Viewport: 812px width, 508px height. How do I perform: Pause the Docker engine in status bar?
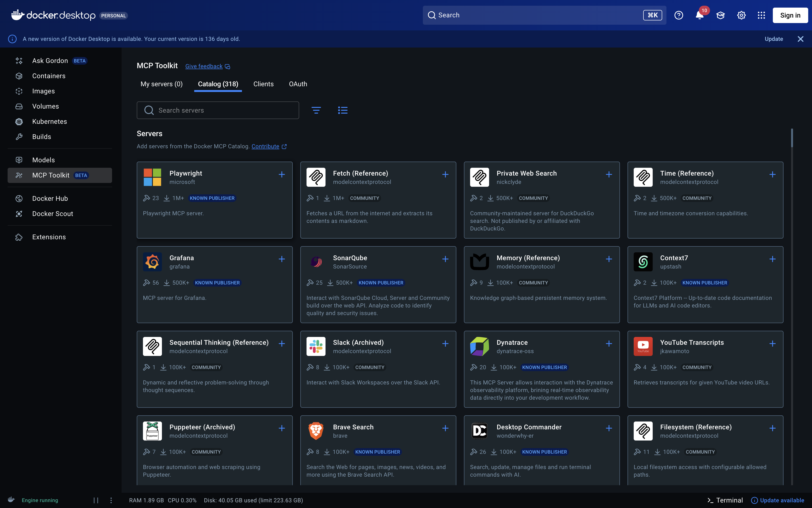(96, 500)
